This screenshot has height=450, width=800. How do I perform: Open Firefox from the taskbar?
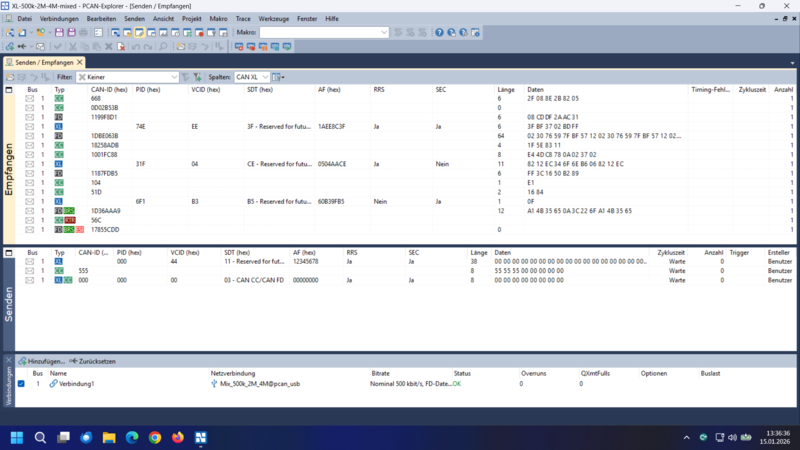(x=178, y=437)
